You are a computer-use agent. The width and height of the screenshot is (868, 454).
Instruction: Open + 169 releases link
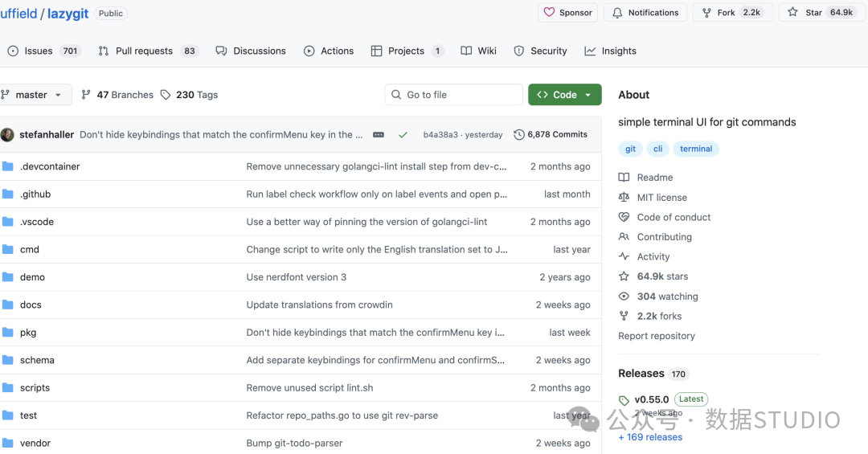(x=650, y=437)
